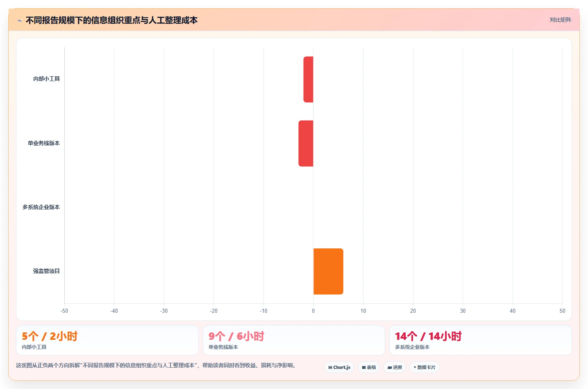Select the 进度 tag chip
588x389 pixels.
[395, 367]
